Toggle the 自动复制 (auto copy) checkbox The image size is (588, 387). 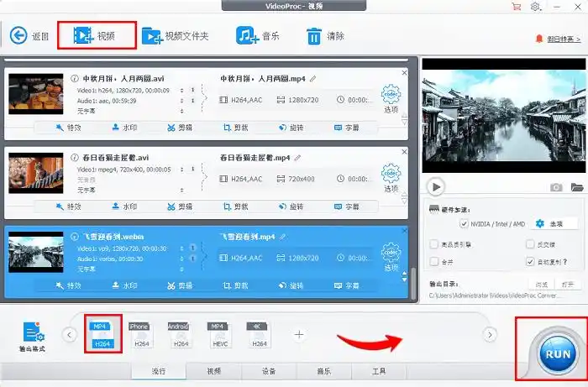tap(530, 263)
